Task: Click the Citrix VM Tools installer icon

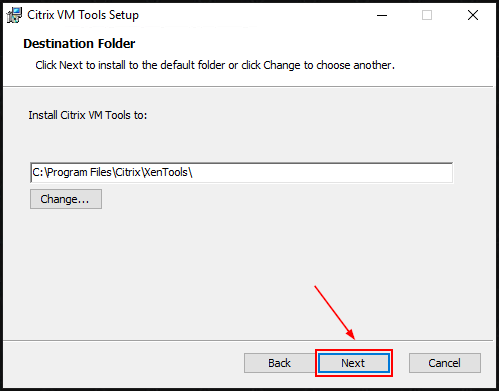Action: click(14, 15)
